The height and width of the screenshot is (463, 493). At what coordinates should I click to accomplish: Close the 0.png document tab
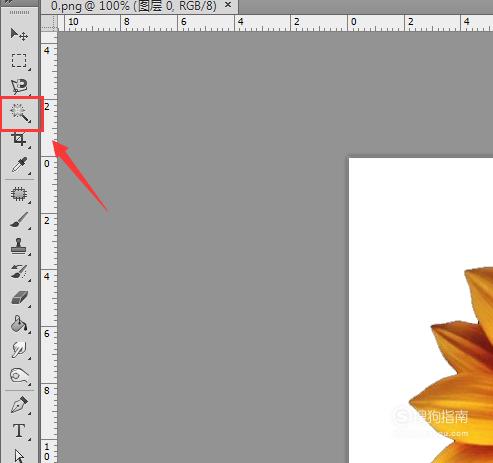[228, 5]
